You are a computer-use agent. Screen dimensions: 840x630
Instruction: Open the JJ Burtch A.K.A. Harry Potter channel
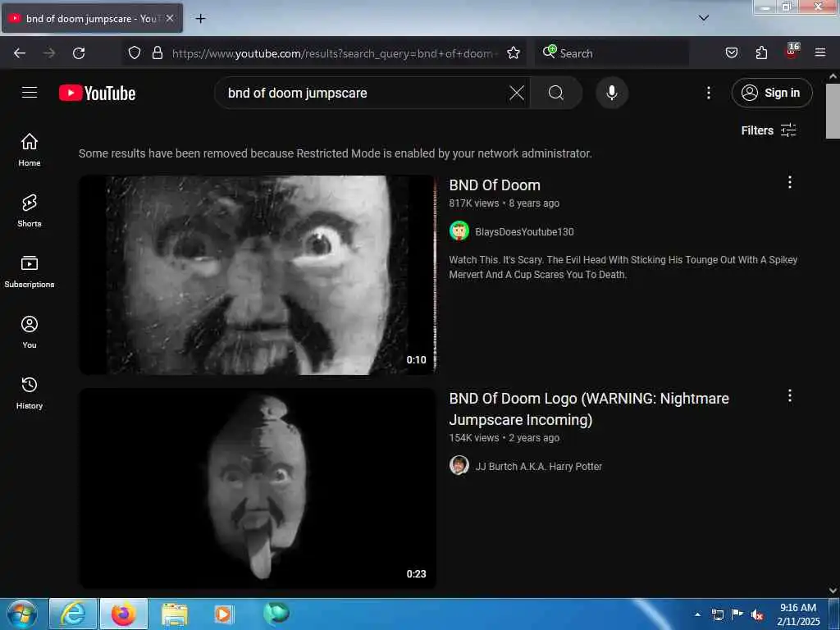pos(538,467)
